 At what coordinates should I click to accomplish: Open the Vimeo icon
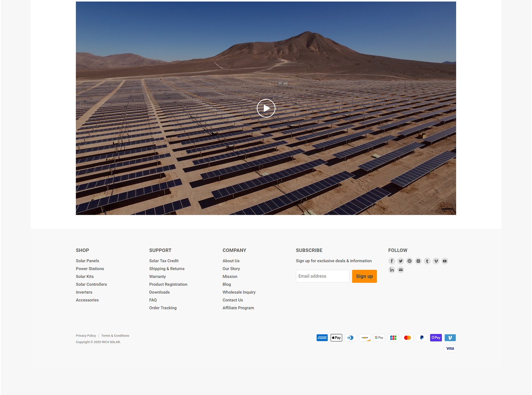436,261
